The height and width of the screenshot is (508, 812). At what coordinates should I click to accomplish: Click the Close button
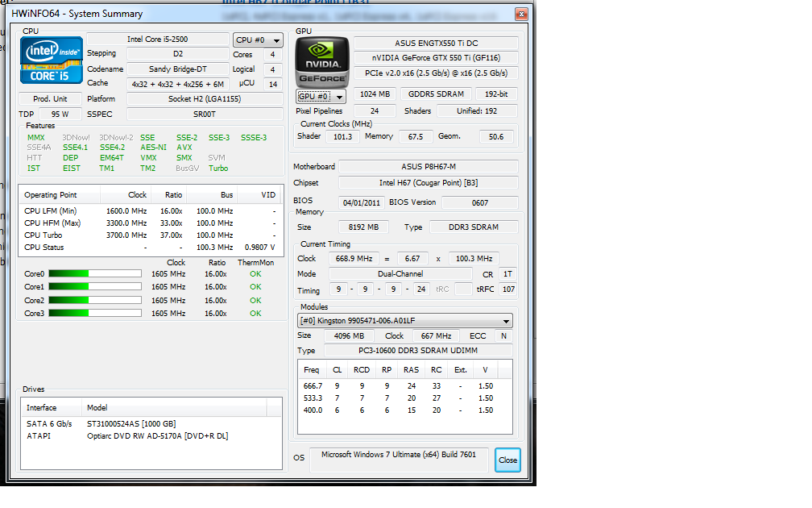point(507,460)
